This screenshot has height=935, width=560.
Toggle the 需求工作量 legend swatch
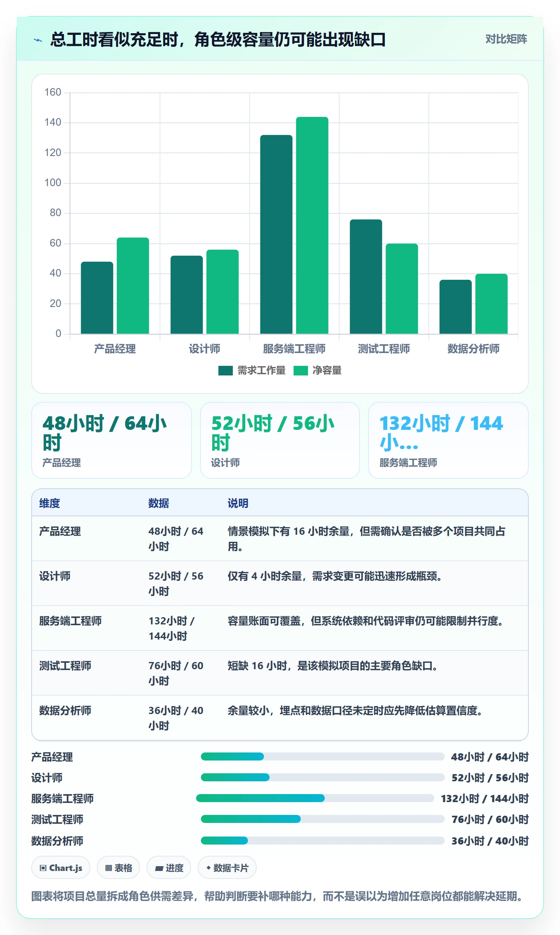tap(225, 371)
